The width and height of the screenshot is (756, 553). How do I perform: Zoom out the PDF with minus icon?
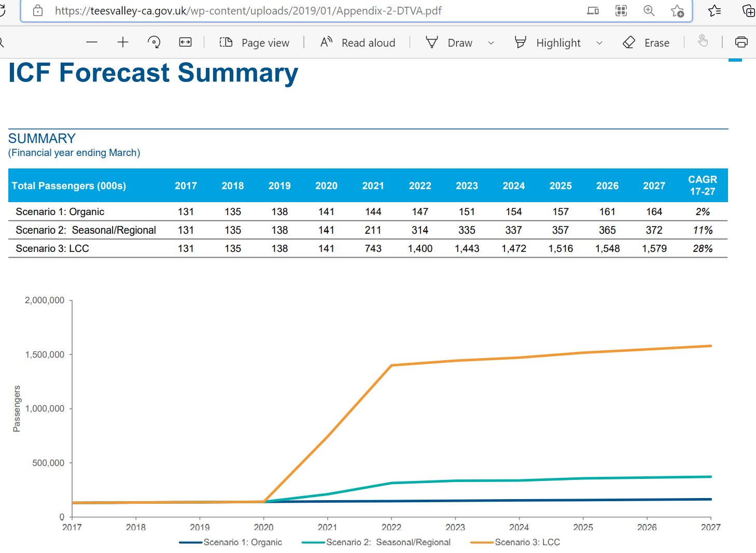pos(92,42)
